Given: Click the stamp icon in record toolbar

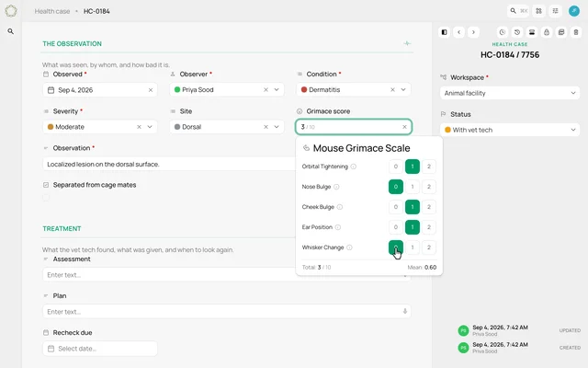Looking at the screenshot, I should [532, 32].
